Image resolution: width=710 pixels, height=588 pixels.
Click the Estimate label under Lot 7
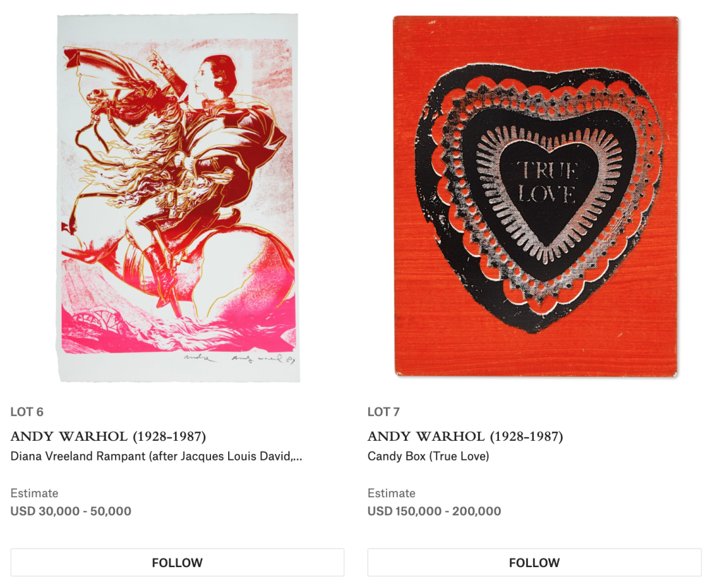pos(391,493)
